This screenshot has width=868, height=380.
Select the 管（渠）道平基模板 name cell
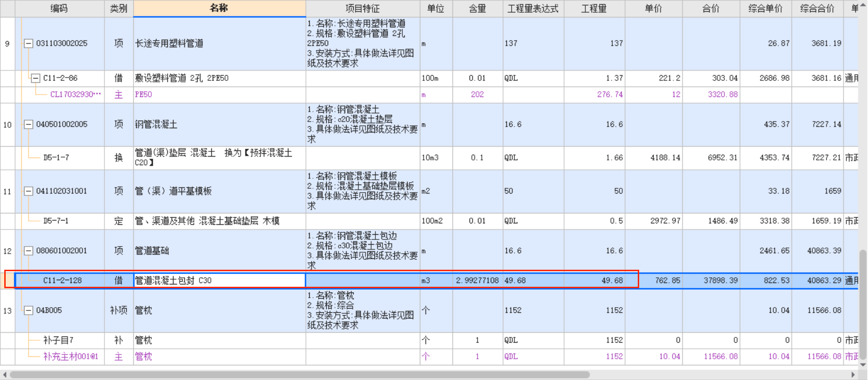[x=219, y=192]
